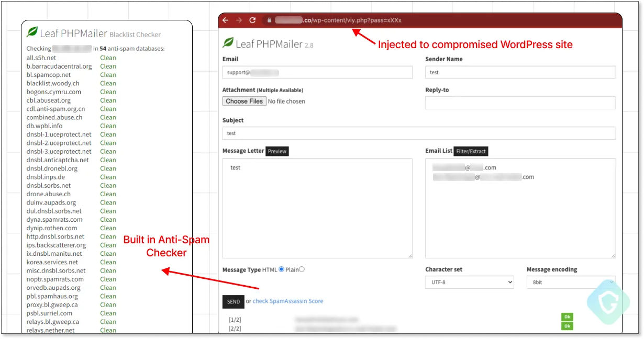
Task: Click the dnsbl-3.uceprotect.net entry
Action: [x=59, y=151]
